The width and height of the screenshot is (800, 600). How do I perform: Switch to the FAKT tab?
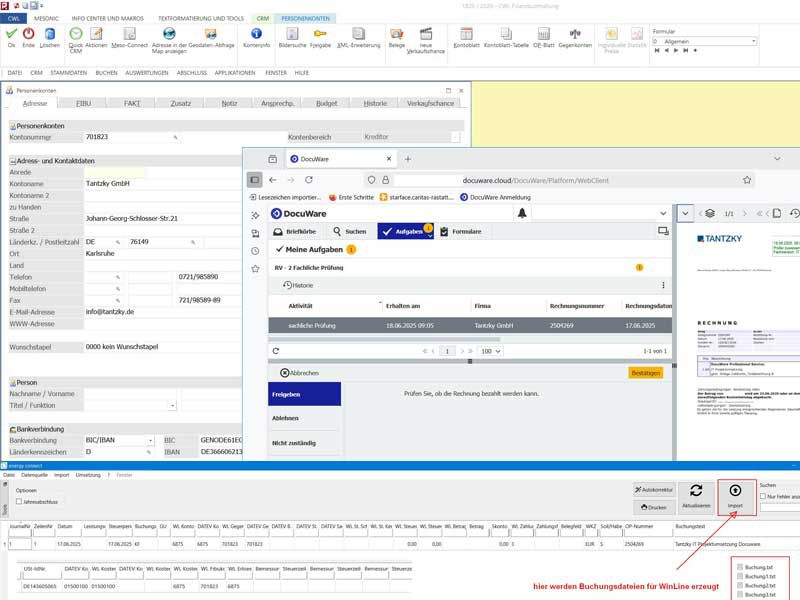pyautogui.click(x=132, y=104)
